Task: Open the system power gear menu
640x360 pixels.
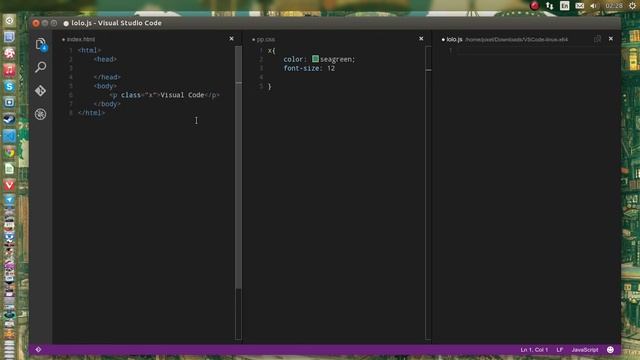Action: [x=632, y=6]
